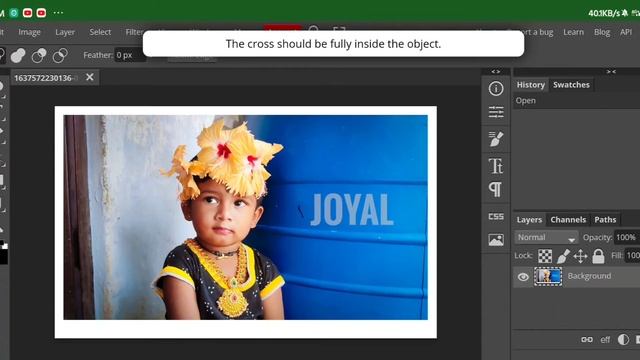Collapse the right panels with arrows
The height and width of the screenshot is (360, 640).
(611, 72)
